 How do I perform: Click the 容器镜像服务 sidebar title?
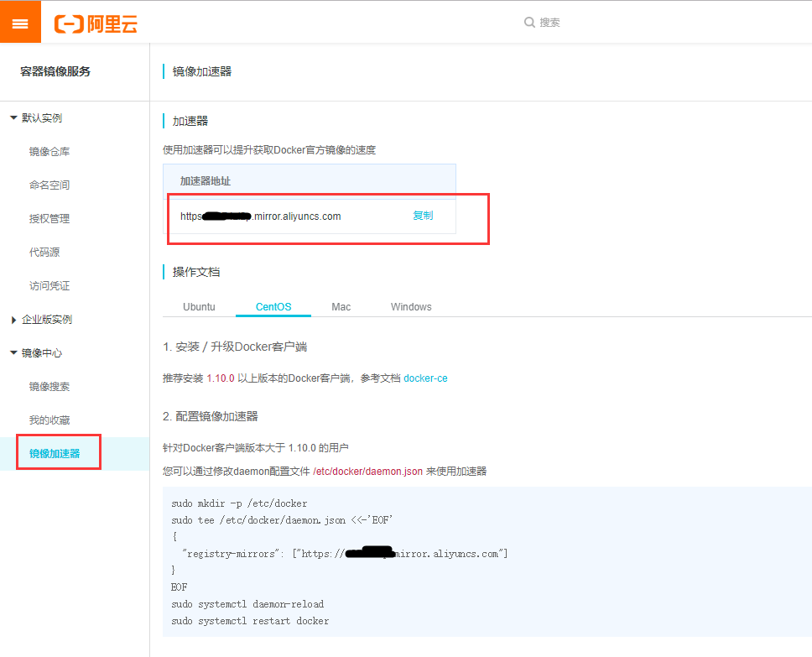[55, 71]
